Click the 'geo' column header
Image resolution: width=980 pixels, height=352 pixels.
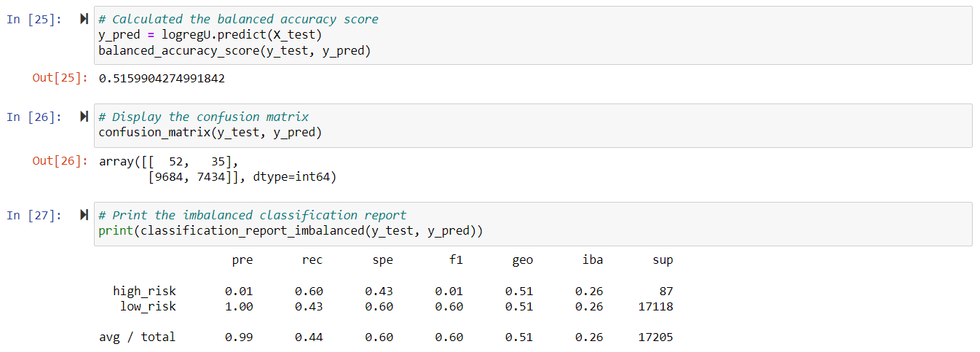point(523,260)
